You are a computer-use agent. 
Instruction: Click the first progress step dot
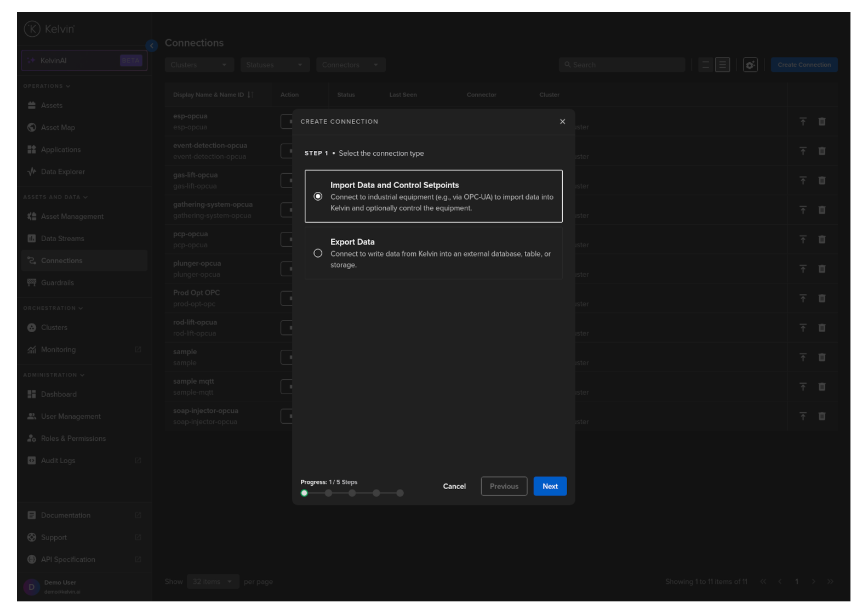coord(304,493)
